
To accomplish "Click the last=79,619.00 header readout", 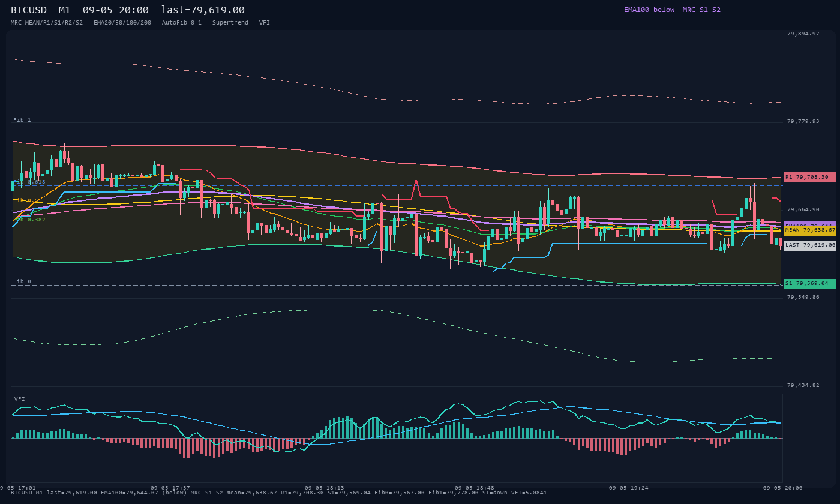I will (x=203, y=10).
